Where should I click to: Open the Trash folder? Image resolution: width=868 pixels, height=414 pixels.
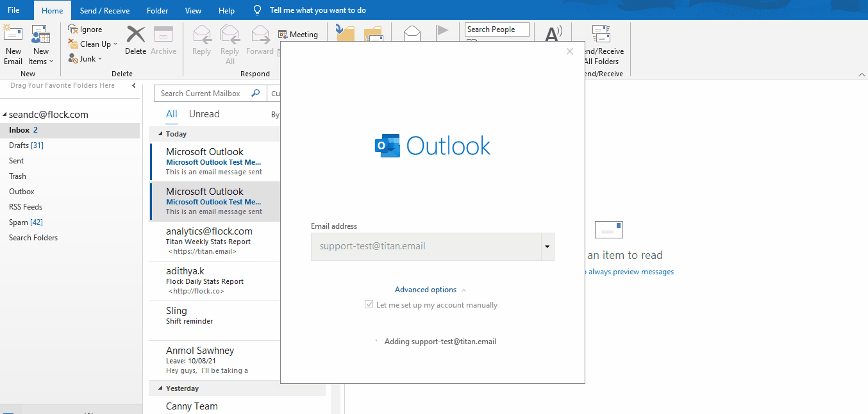click(70, 176)
